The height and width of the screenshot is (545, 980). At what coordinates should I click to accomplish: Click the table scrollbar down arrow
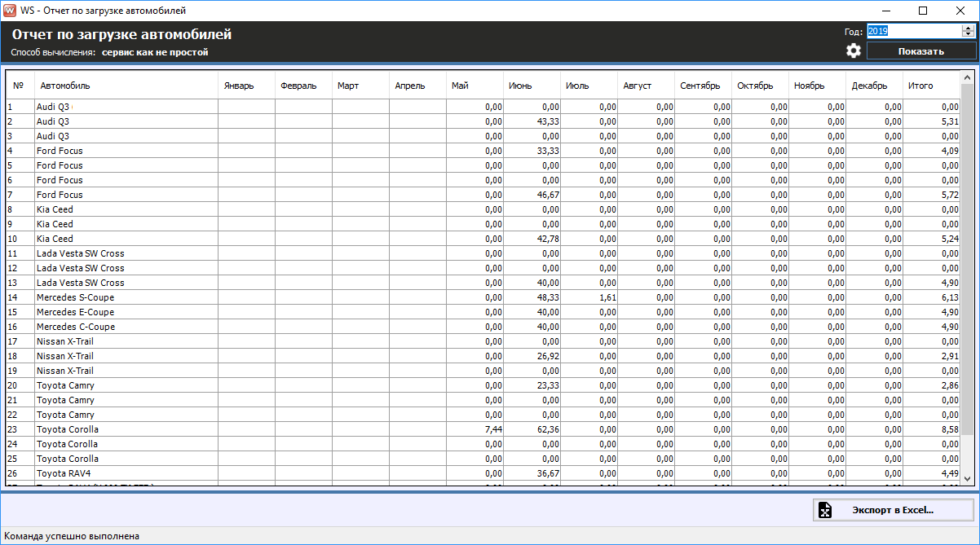point(968,479)
